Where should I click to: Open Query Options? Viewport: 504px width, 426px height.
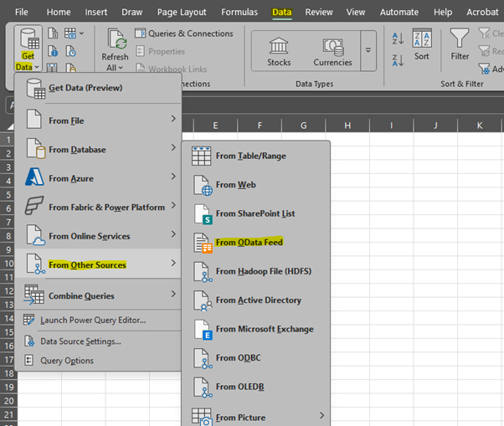click(98, 361)
